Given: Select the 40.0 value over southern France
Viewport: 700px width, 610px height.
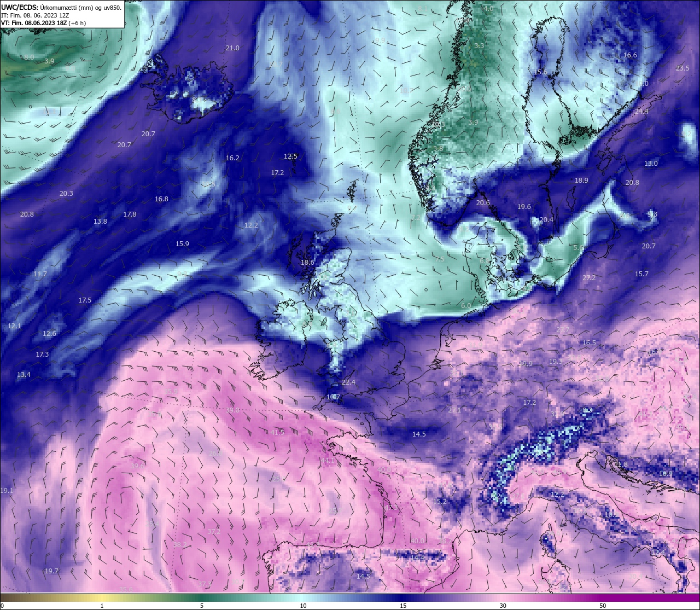Looking at the screenshot, I should [417, 541].
